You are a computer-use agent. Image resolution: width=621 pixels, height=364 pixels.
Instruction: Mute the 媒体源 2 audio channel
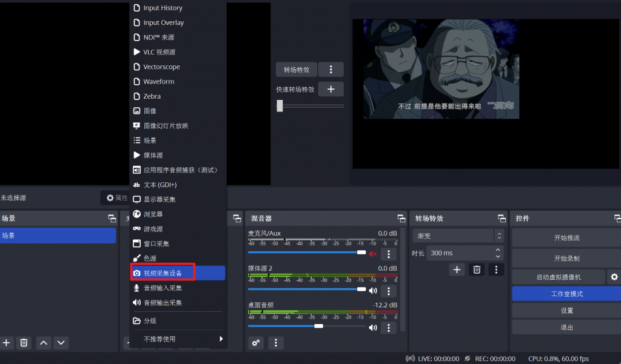click(373, 291)
